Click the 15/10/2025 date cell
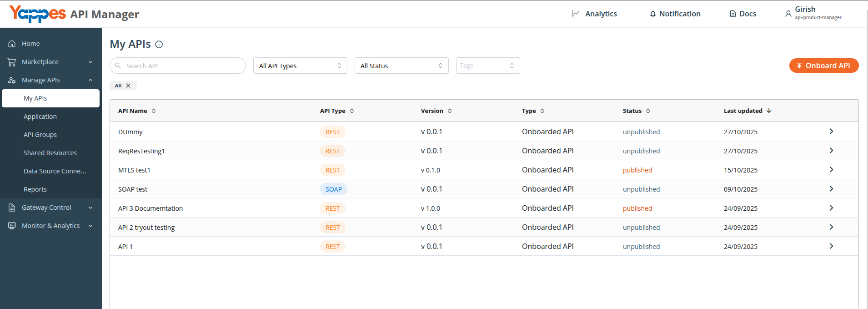The image size is (868, 309). [x=741, y=170]
